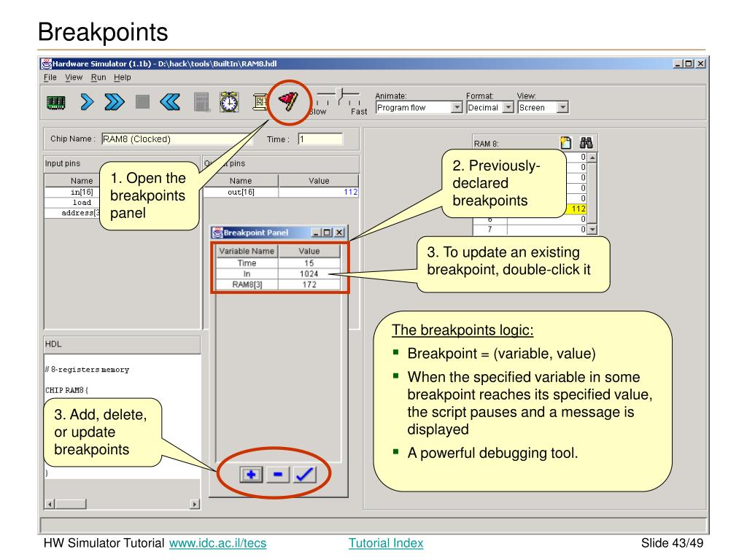Click HDL panel scroll left arrow
Viewport: 747px width, 560px height.
point(50,504)
